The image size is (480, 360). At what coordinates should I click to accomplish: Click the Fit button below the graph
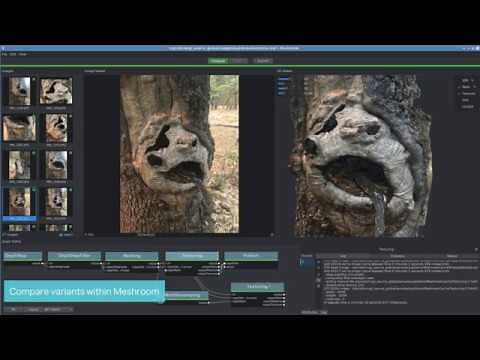(x=13, y=309)
